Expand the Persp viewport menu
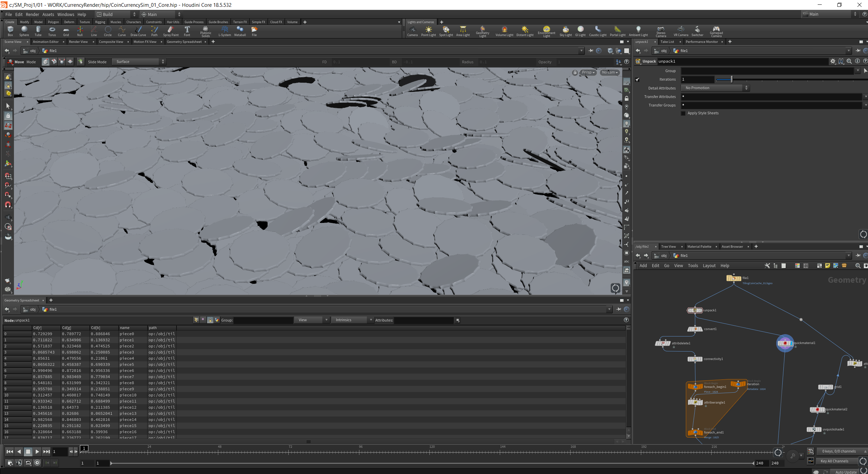Screen dimensions: 868x474 point(588,72)
